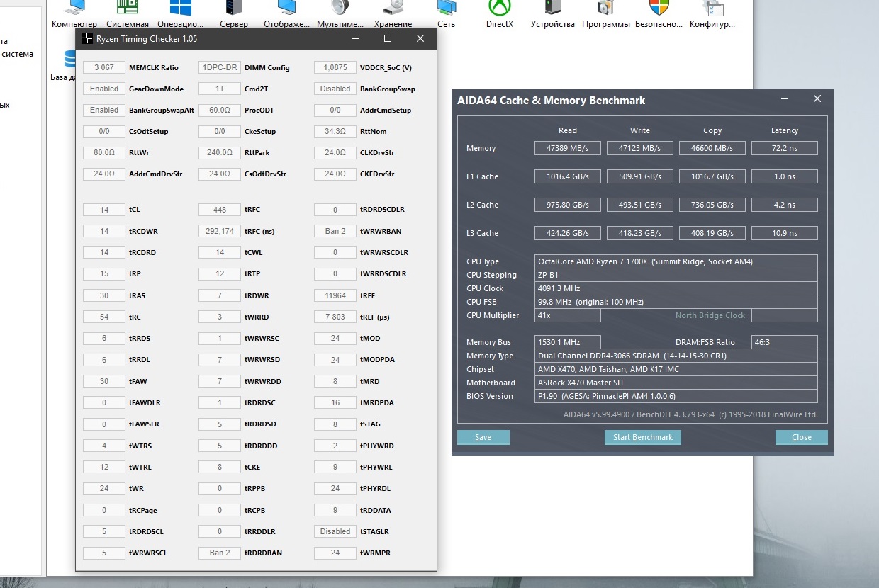879x588 pixels.
Task: Click Start Benchmark in AIDA64 window
Action: coord(643,437)
